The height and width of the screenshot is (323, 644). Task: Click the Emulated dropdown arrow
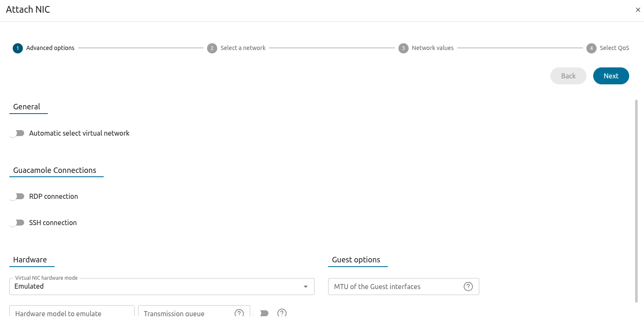point(305,286)
